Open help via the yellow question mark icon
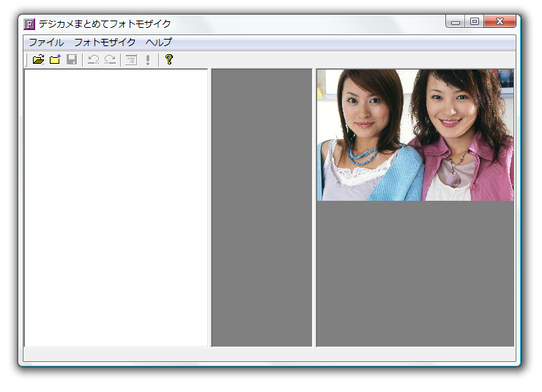Screen dimensions: 542x392 [x=169, y=60]
